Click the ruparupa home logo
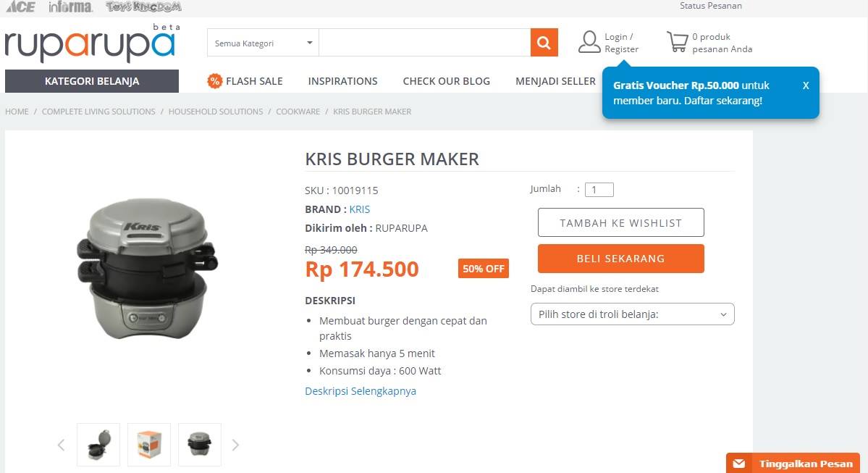Viewport: 868px width, 473px height. click(x=90, y=46)
